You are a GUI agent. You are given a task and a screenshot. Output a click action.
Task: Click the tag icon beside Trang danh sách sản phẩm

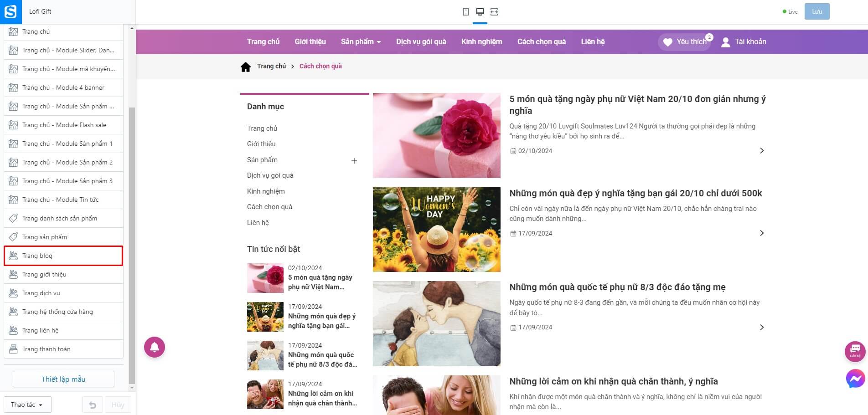click(x=13, y=218)
